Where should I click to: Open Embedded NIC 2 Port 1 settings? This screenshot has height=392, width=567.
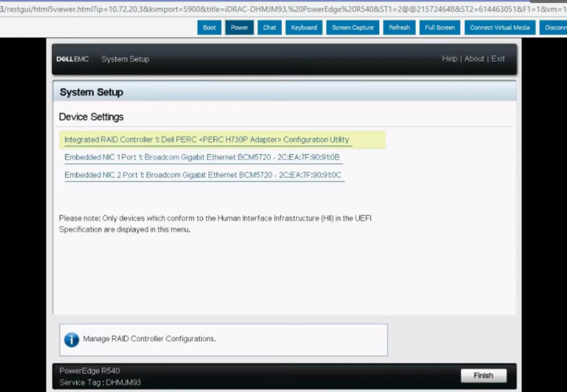tap(203, 175)
